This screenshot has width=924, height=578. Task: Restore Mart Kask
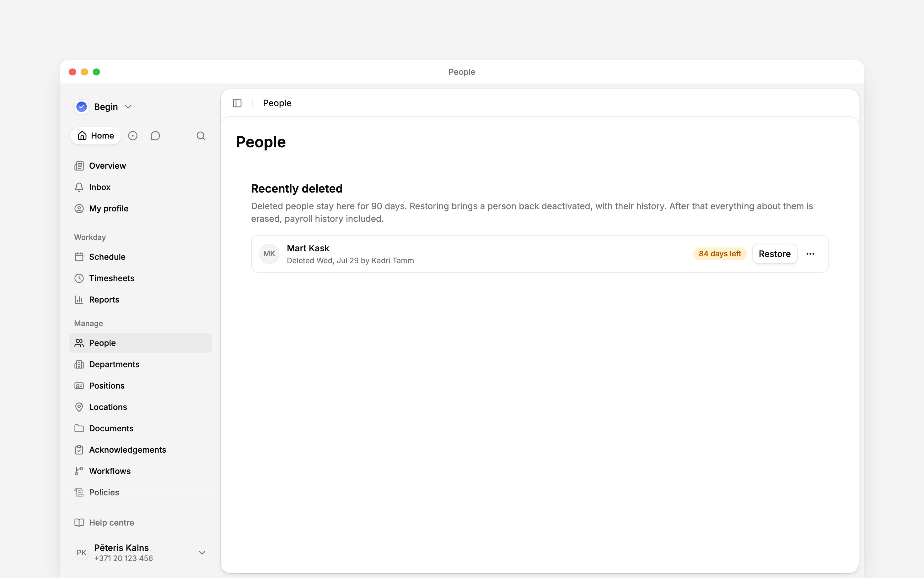[x=774, y=254]
